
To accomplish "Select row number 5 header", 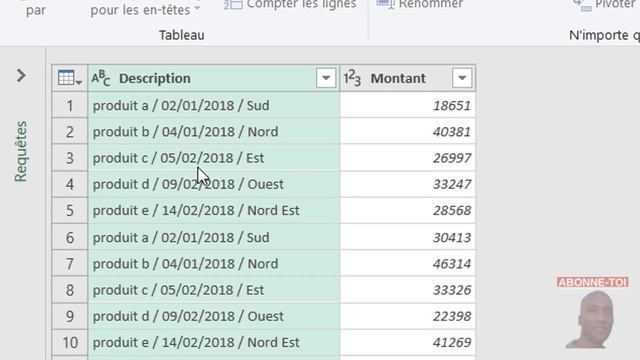I will click(x=70, y=211).
